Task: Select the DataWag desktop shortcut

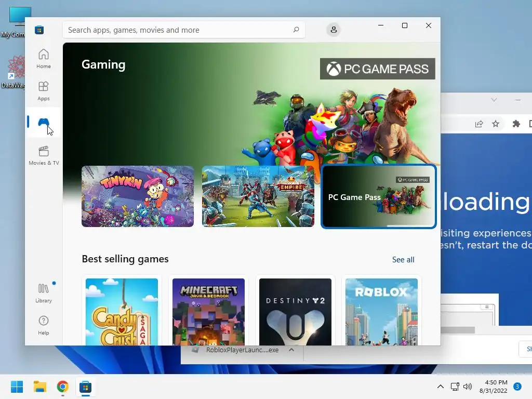Action: 14,72
